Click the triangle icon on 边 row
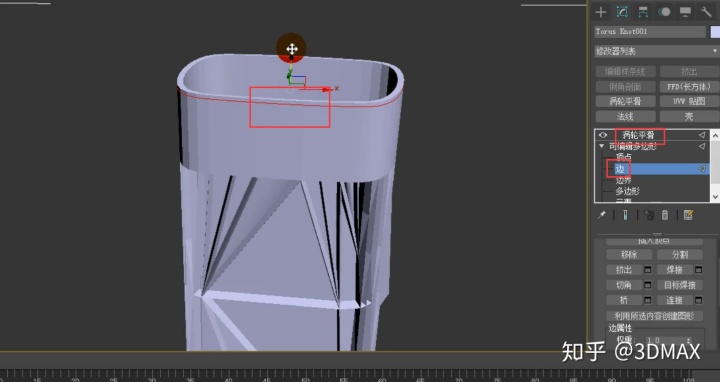Image resolution: width=720 pixels, height=382 pixels. (702, 169)
